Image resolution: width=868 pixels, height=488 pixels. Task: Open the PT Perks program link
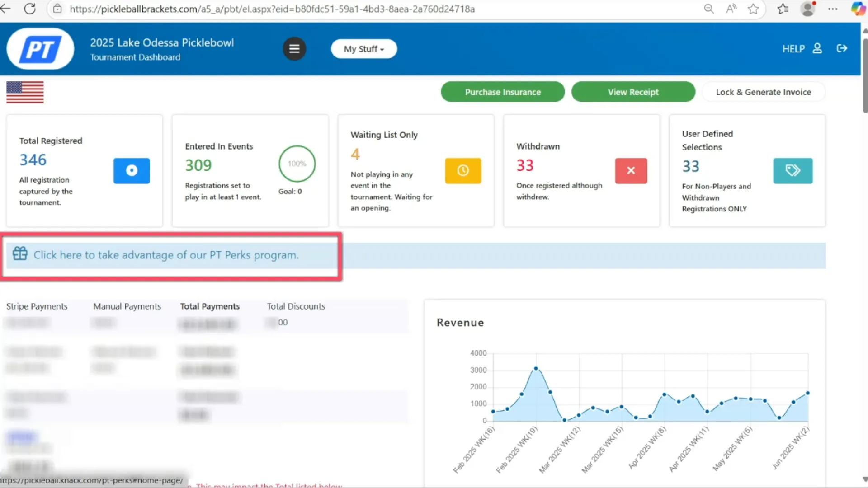166,255
